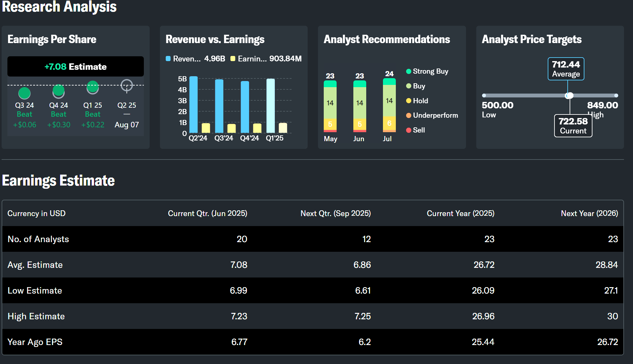Click the Underperform legend dot
Screen dimensions: 633x364
point(409,115)
